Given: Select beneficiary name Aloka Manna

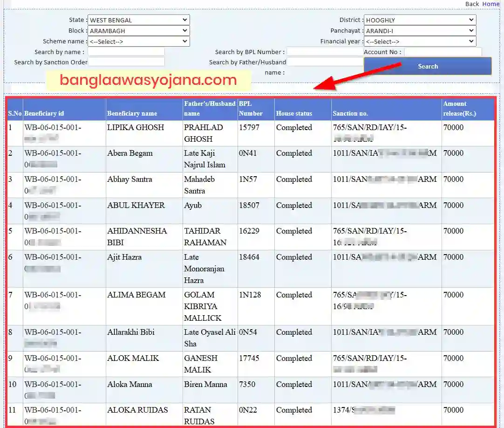Looking at the screenshot, I should [129, 384].
